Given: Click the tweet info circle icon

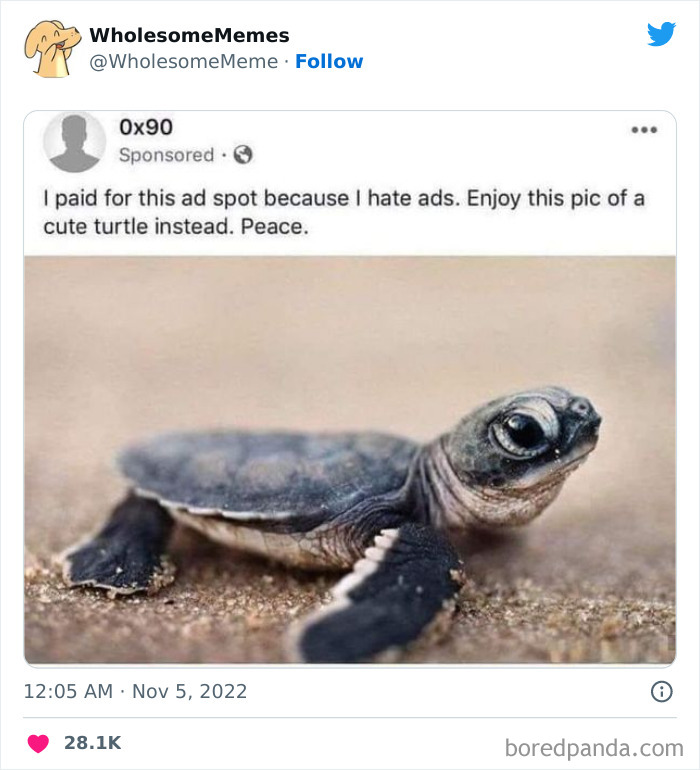Looking at the screenshot, I should pos(661,691).
